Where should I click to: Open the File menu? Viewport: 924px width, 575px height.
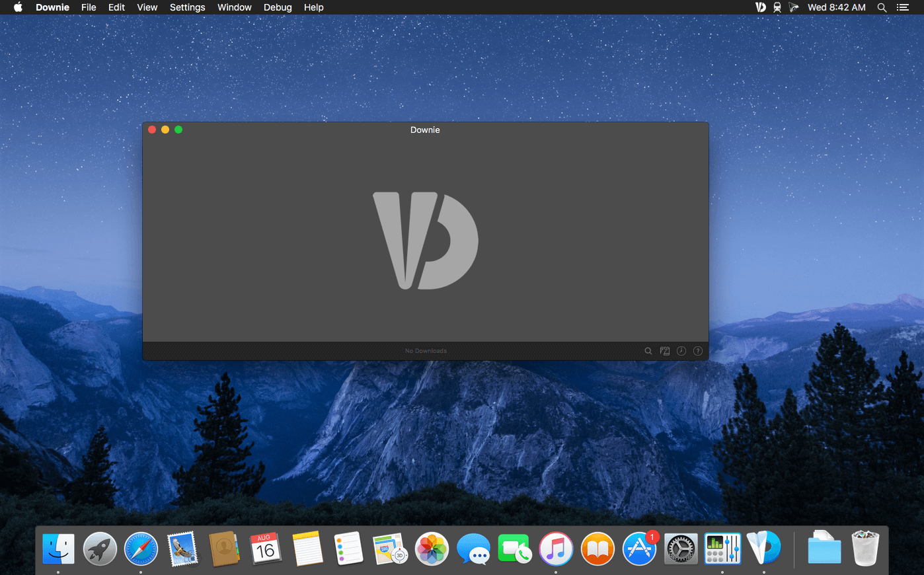89,7
